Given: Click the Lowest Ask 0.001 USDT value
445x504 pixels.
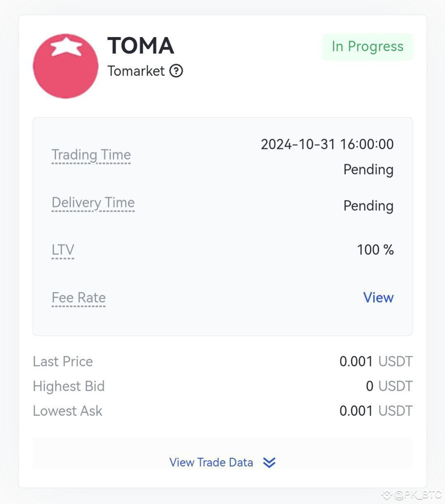Looking at the screenshot, I should 376,411.
